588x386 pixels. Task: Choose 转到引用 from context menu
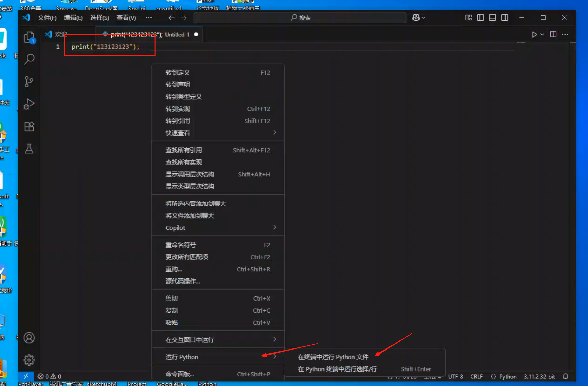coord(218,121)
